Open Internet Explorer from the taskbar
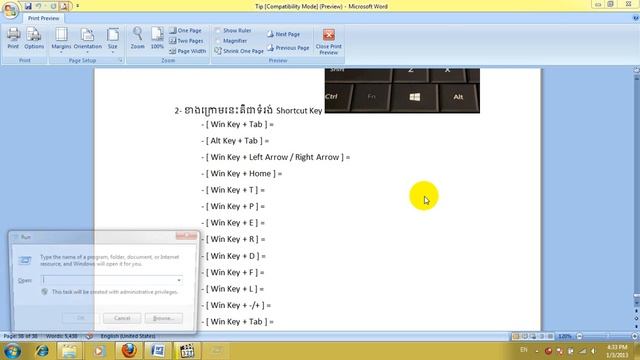Viewport: 640px width, 360px height. tap(42, 351)
